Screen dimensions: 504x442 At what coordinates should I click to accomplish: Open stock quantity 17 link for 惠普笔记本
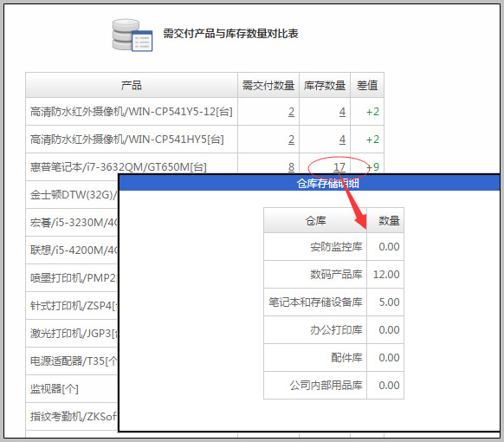click(x=339, y=167)
